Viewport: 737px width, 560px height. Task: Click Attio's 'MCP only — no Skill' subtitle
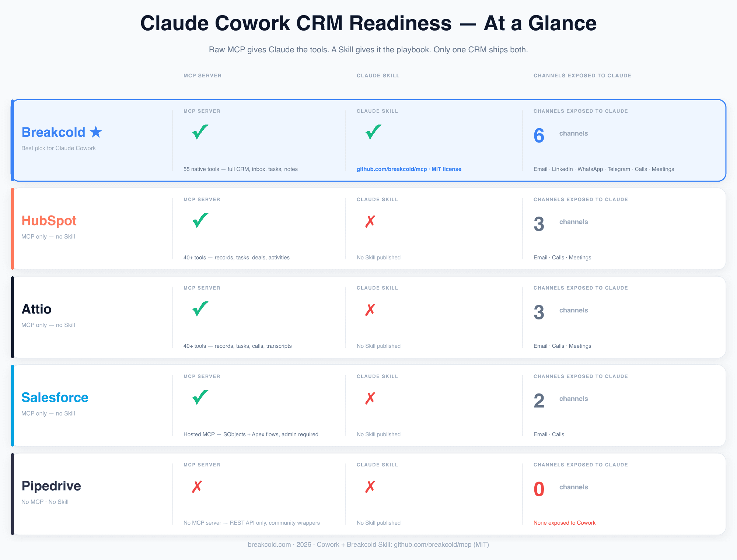48,325
